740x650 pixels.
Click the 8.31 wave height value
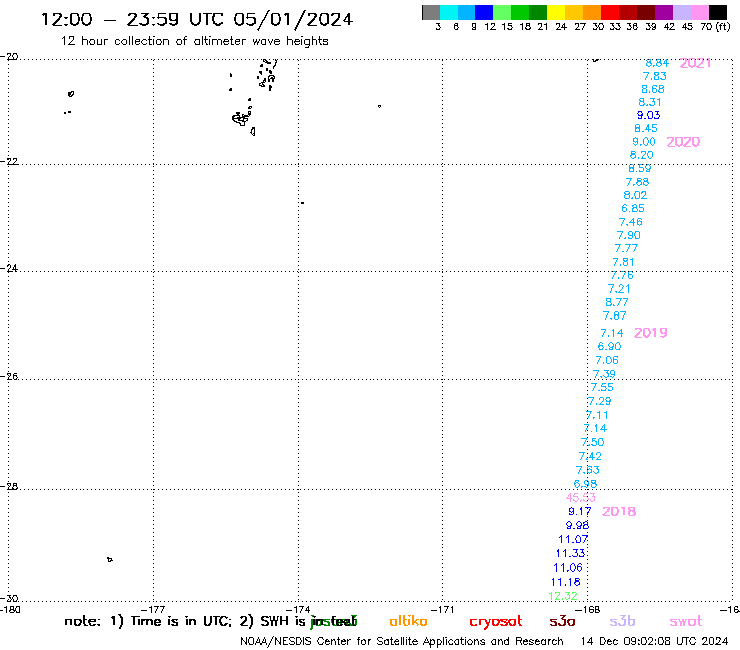click(x=650, y=102)
